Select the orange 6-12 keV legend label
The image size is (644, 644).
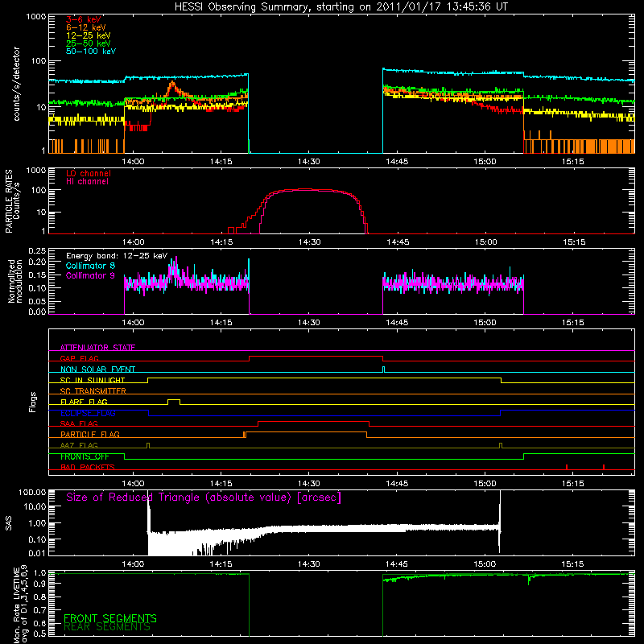point(85,27)
